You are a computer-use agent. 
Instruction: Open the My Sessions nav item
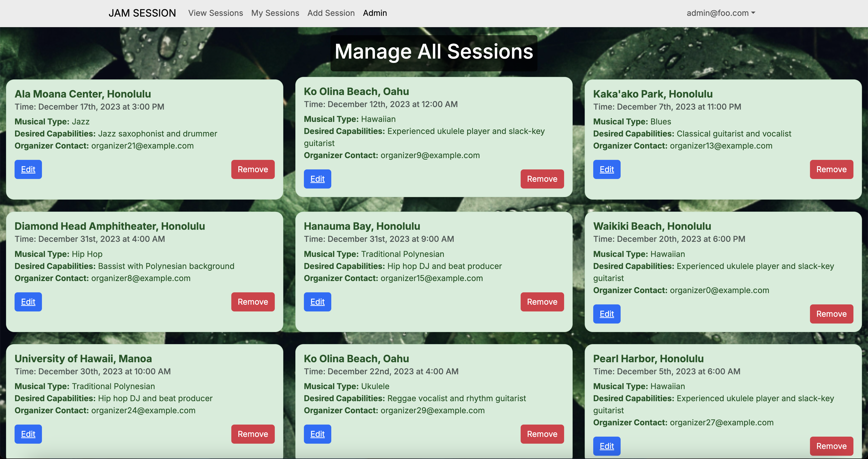click(x=275, y=13)
